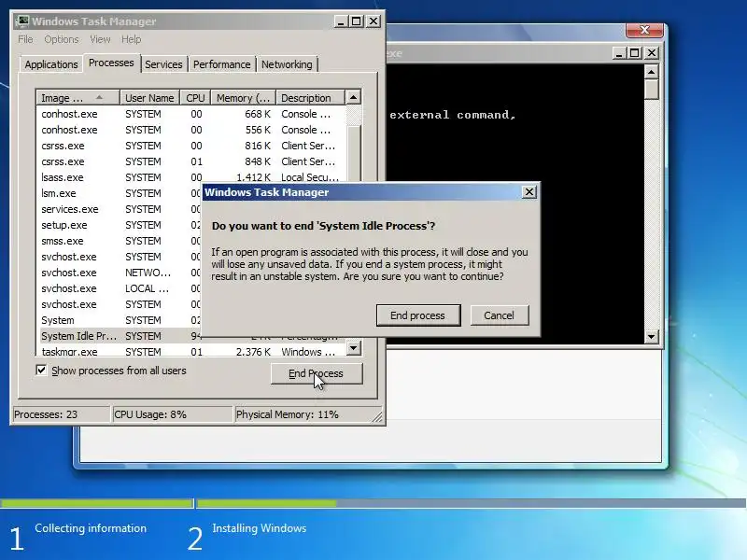
Task: Select the csrss.exe row with 848 K
Action: [190, 161]
